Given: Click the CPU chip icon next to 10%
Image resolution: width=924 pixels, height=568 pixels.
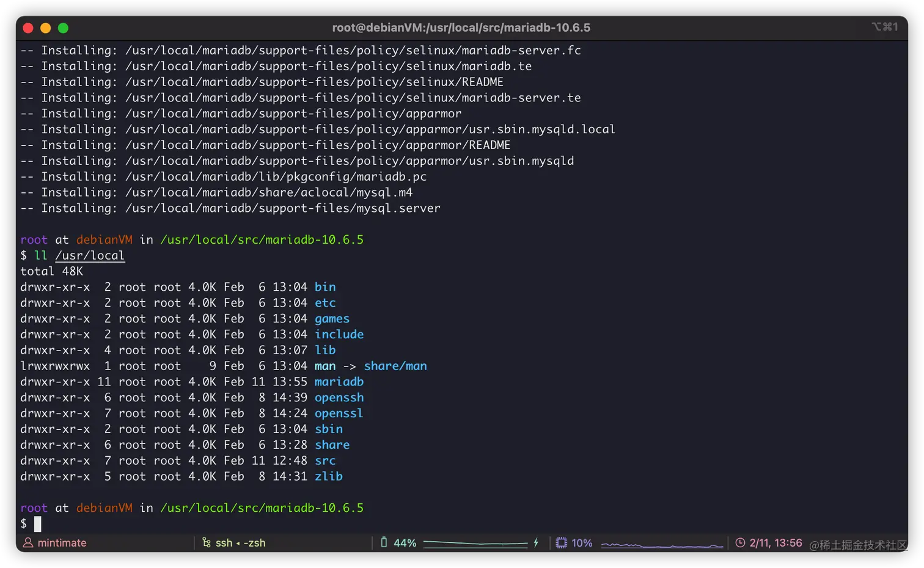Looking at the screenshot, I should (560, 542).
